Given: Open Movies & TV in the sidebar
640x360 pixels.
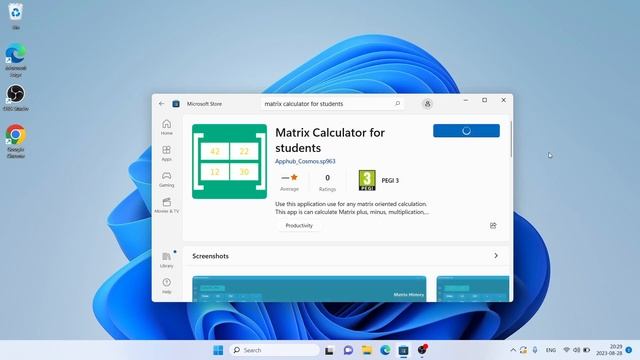Looking at the screenshot, I should tap(167, 205).
